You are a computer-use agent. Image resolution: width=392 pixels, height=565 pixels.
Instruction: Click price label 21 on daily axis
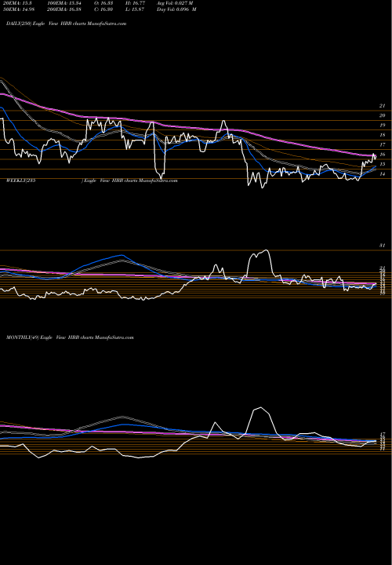382,106
